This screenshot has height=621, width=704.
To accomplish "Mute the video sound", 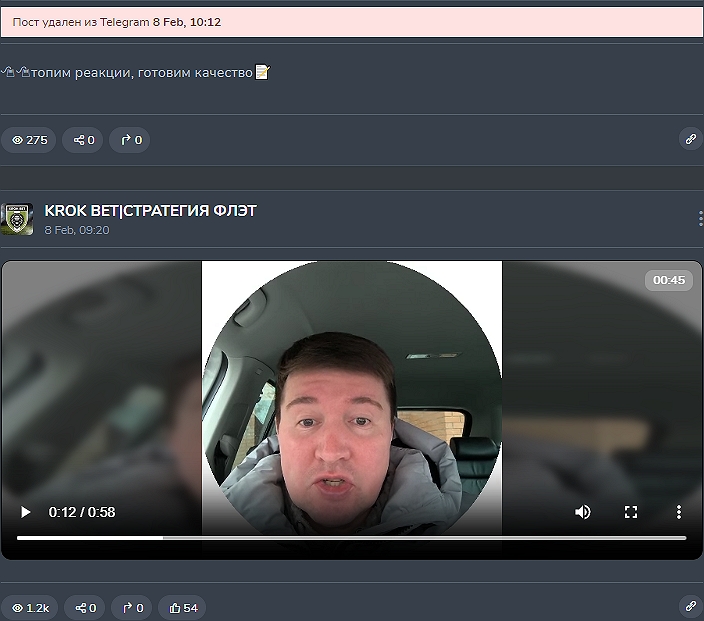I will [582, 512].
